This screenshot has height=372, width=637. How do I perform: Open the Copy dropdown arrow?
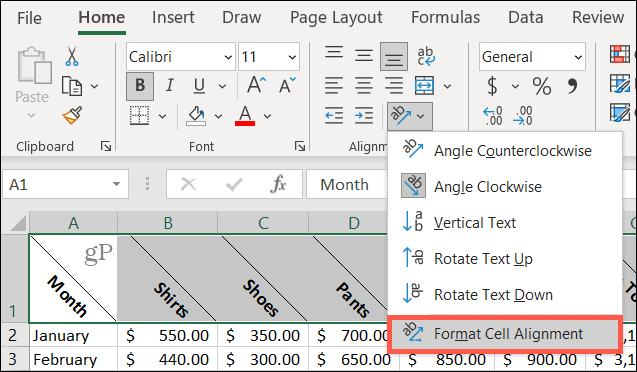[x=95, y=86]
